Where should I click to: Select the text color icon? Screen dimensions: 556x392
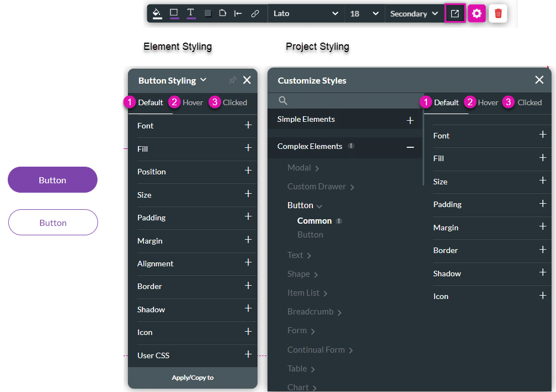click(191, 13)
